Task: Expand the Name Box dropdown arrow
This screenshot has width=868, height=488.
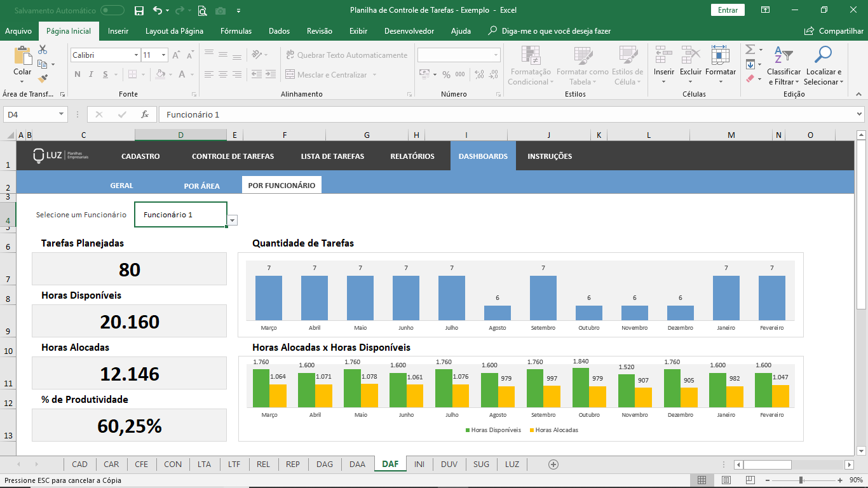Action: tap(62, 114)
